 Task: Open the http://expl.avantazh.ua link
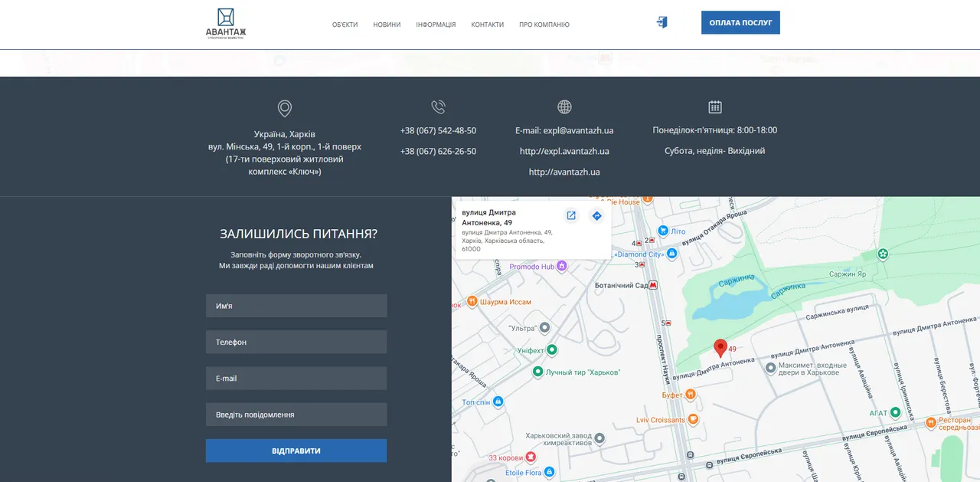point(564,151)
